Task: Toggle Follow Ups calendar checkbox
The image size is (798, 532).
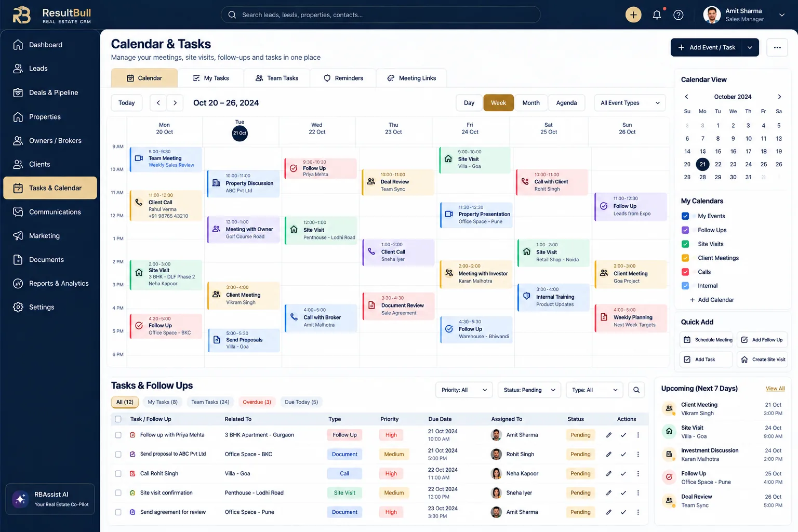Action: [x=685, y=230]
